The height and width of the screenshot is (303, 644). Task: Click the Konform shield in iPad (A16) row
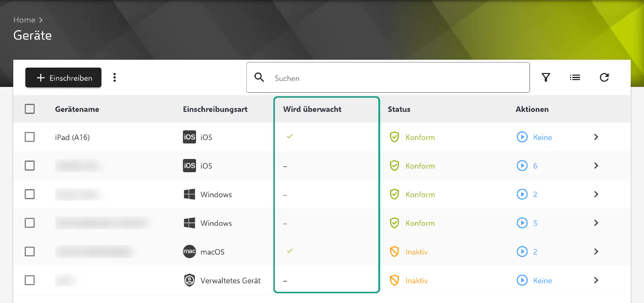[x=394, y=137]
